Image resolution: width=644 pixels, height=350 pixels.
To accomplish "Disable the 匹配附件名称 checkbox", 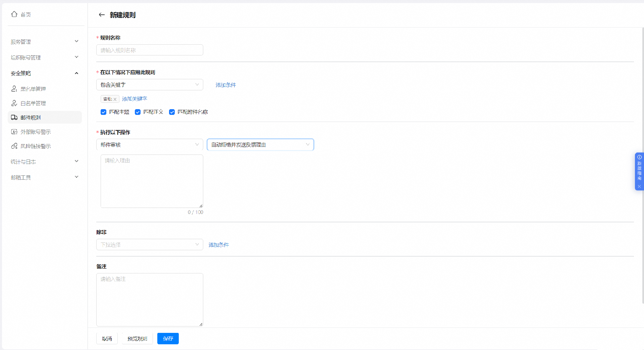I will point(172,112).
